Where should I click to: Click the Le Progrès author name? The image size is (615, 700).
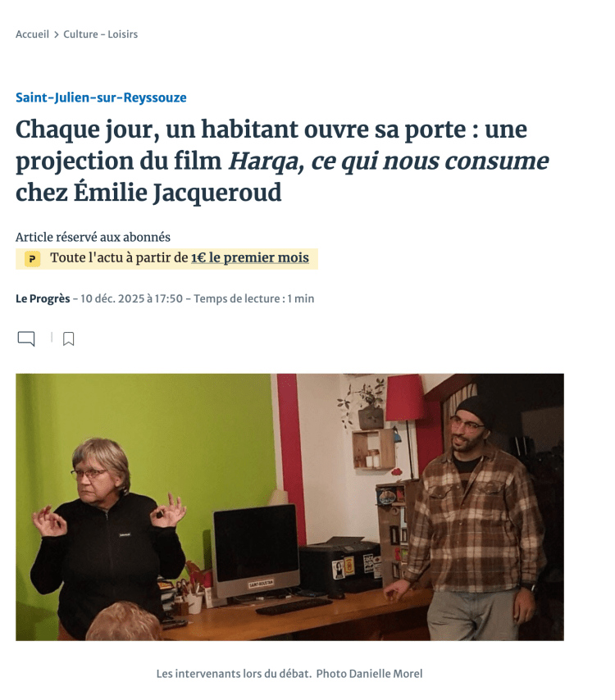tap(43, 298)
